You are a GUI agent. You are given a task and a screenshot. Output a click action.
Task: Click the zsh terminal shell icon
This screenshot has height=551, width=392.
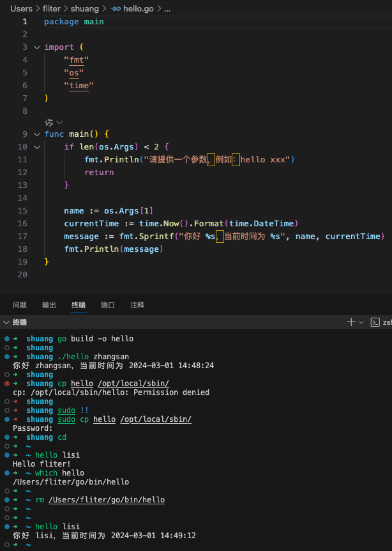(376, 322)
